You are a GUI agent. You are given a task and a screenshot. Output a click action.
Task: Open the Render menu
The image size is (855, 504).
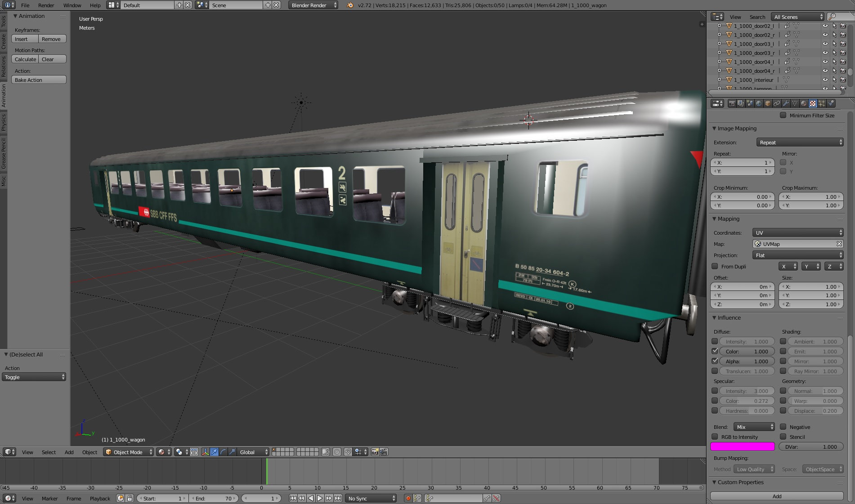pyautogui.click(x=46, y=5)
